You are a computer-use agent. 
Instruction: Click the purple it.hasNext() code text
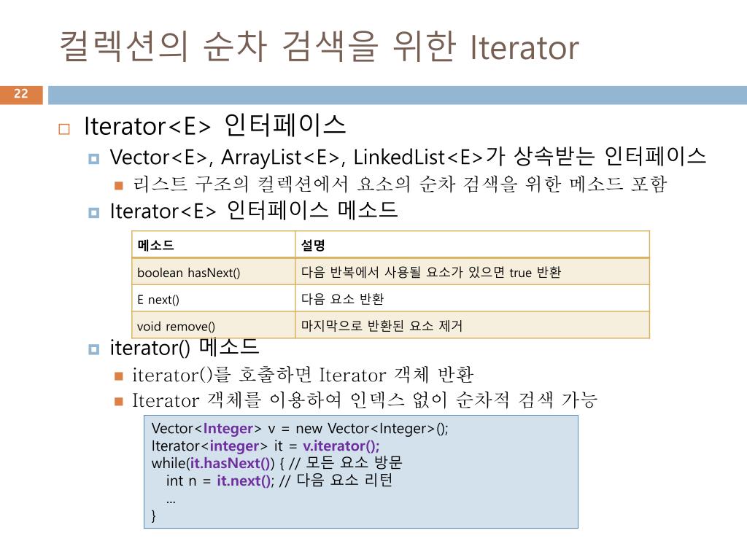tap(232, 463)
